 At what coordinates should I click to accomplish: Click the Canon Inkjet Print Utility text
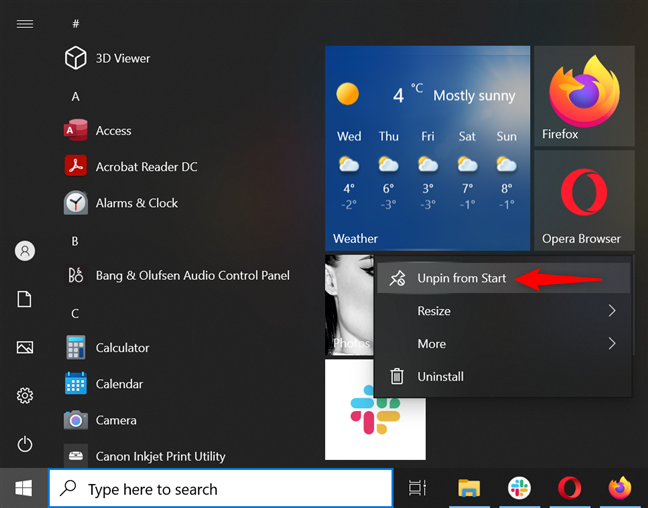pos(160,456)
